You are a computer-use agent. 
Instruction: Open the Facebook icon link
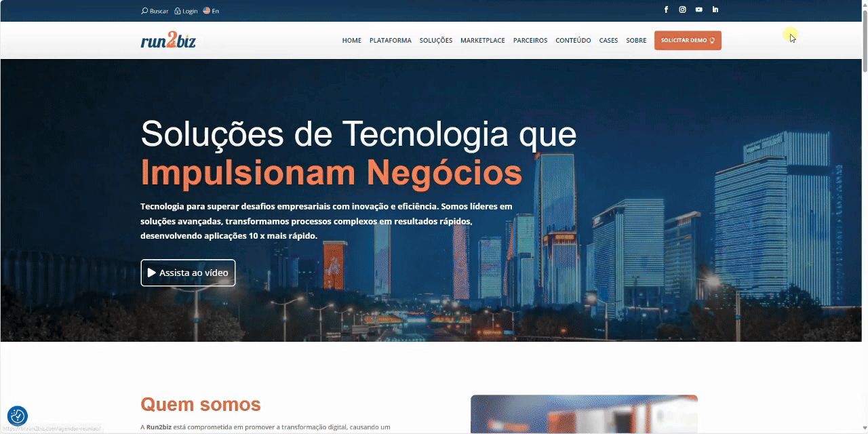[x=666, y=9]
